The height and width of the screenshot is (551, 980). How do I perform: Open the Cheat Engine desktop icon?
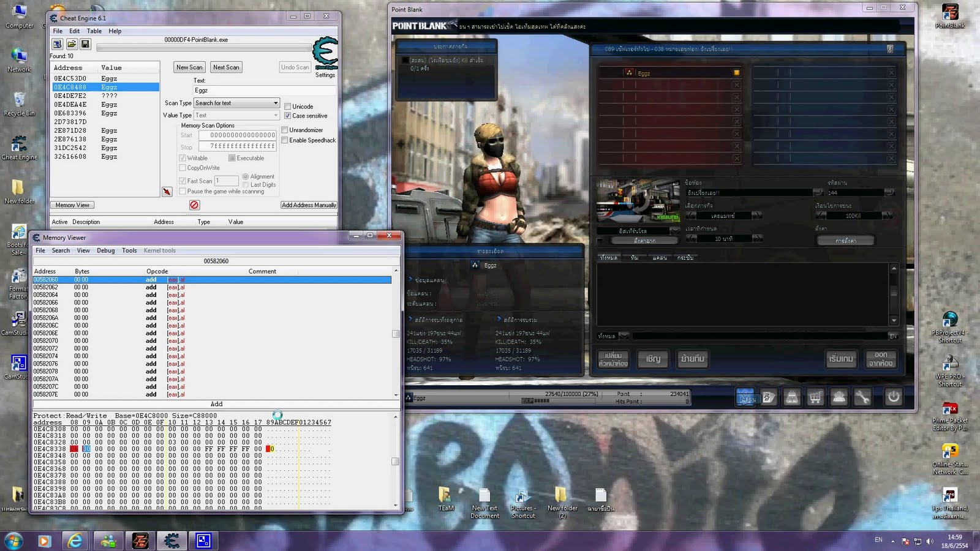19,148
